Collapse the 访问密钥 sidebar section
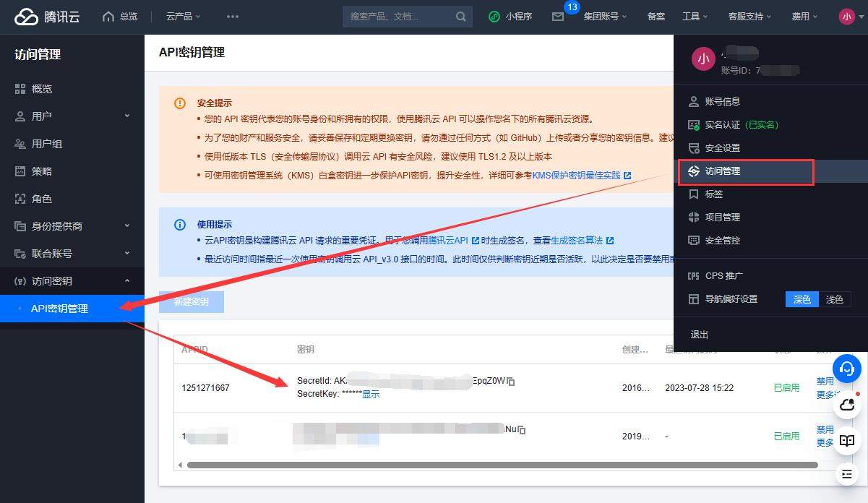The image size is (868, 503). [72, 281]
